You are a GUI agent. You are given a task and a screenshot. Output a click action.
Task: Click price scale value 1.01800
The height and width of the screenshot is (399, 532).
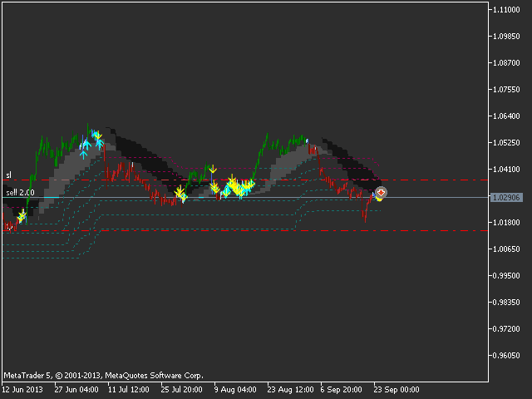pos(506,223)
